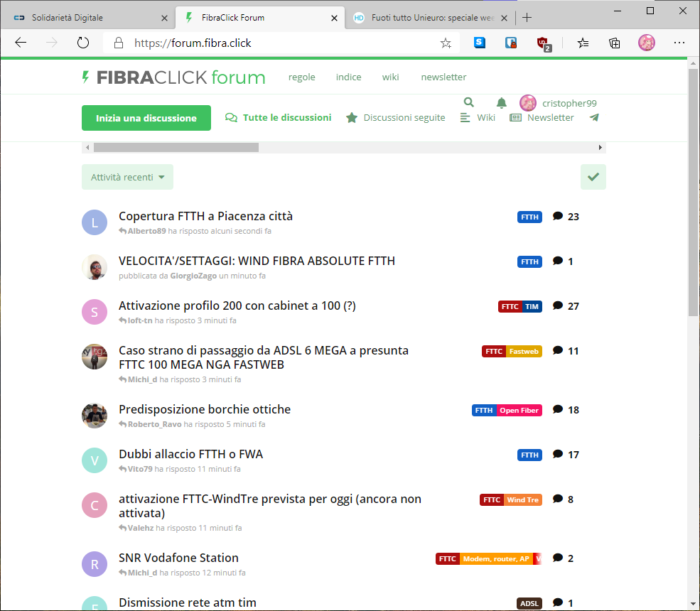Image resolution: width=700 pixels, height=611 pixels.
Task: Click the browser profile avatar
Action: click(647, 43)
